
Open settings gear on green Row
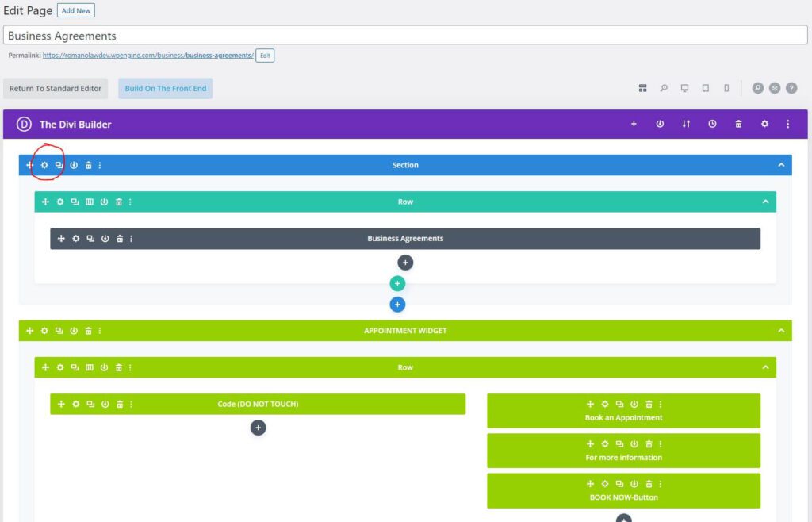click(x=60, y=367)
